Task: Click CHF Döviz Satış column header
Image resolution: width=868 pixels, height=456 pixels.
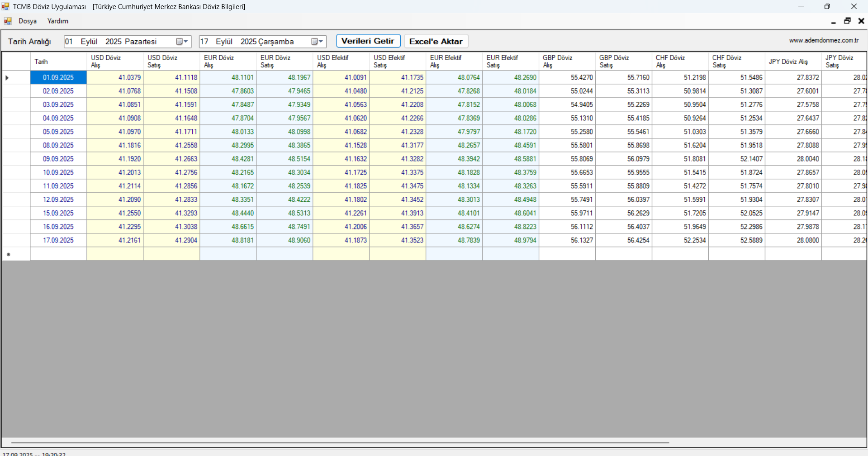Action: click(x=737, y=62)
